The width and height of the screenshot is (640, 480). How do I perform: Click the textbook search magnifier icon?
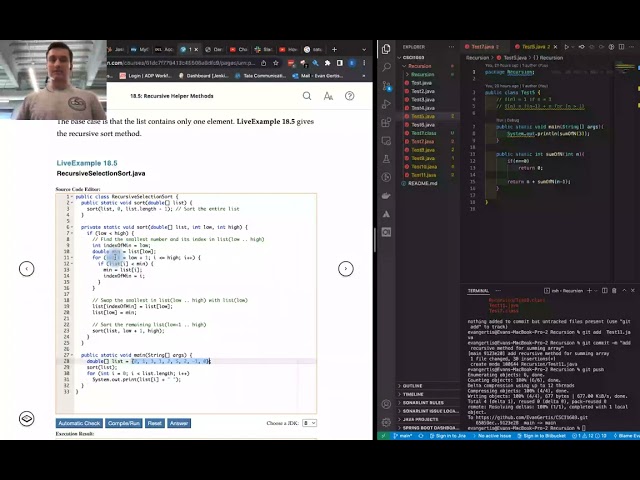pyautogui.click(x=307, y=96)
